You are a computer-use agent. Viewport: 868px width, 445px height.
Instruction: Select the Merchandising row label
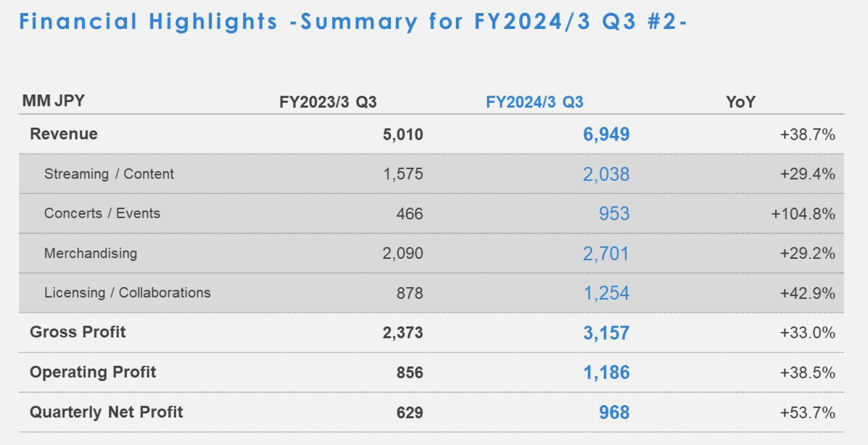91,253
